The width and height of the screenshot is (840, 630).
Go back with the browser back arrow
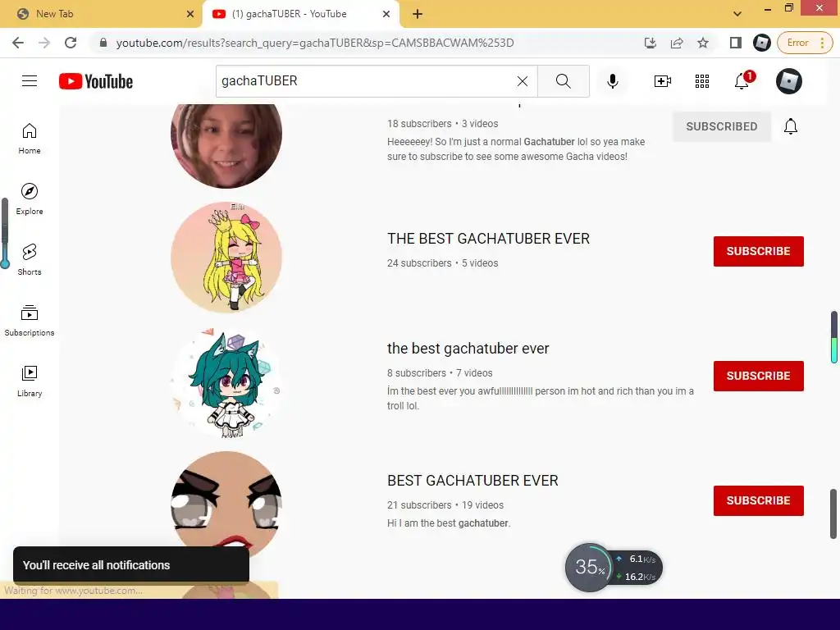pyautogui.click(x=18, y=43)
